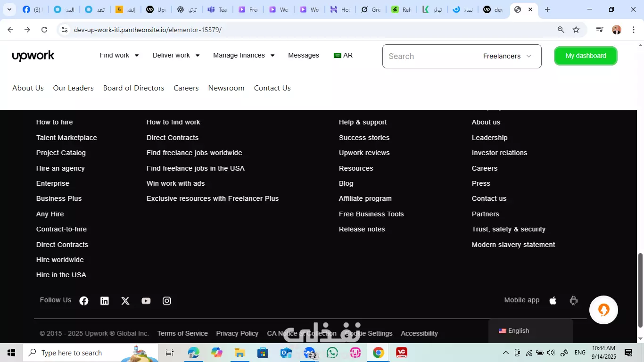Viewport: 644px width, 362px height.
Task: Open Outlook from the taskbar
Action: 286,353
